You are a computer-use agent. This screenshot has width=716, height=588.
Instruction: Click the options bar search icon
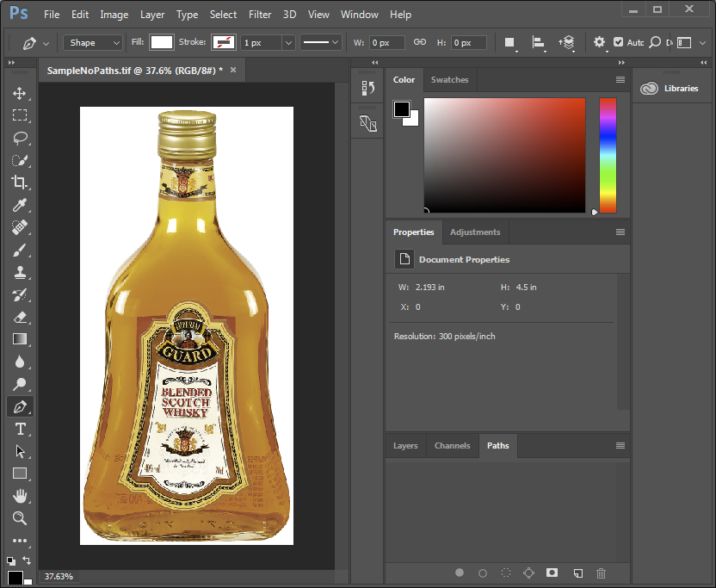(655, 42)
